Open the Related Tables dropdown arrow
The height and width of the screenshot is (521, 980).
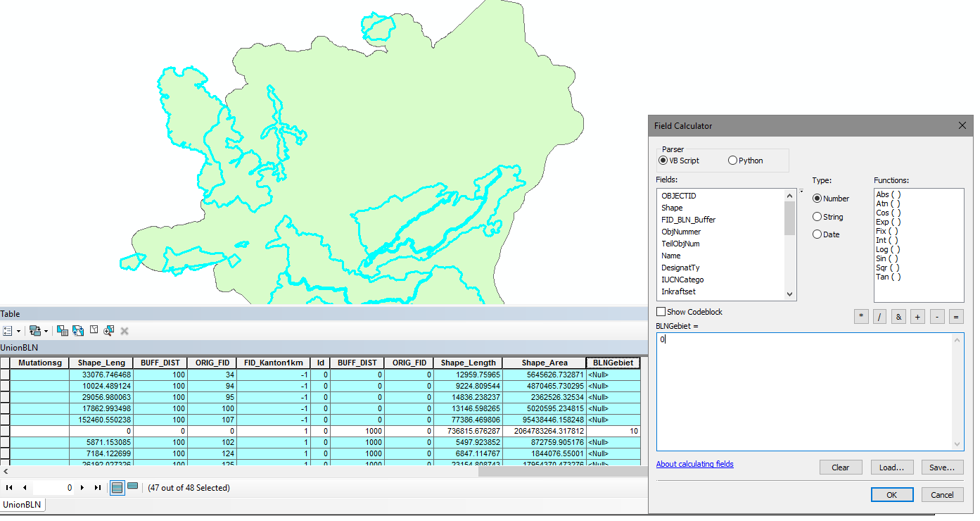(46, 331)
